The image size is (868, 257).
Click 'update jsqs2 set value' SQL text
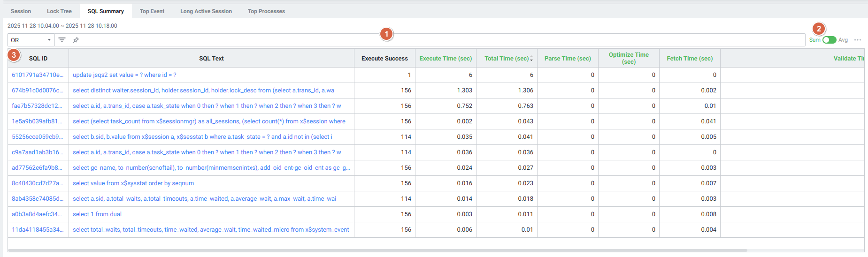[x=124, y=75]
